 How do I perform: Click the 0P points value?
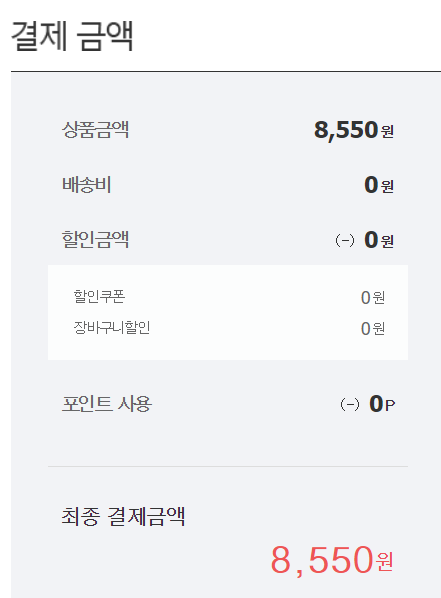[382, 404]
